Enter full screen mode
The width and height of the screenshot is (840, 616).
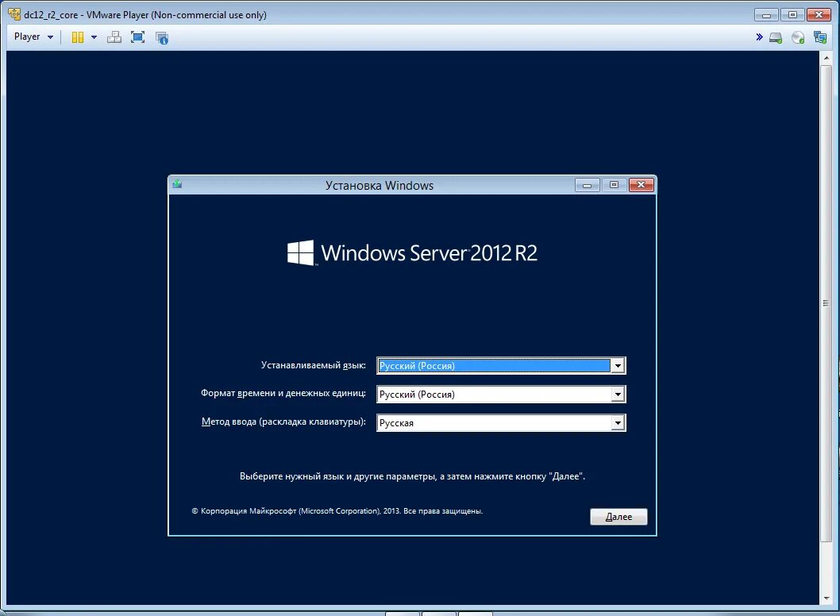(137, 37)
